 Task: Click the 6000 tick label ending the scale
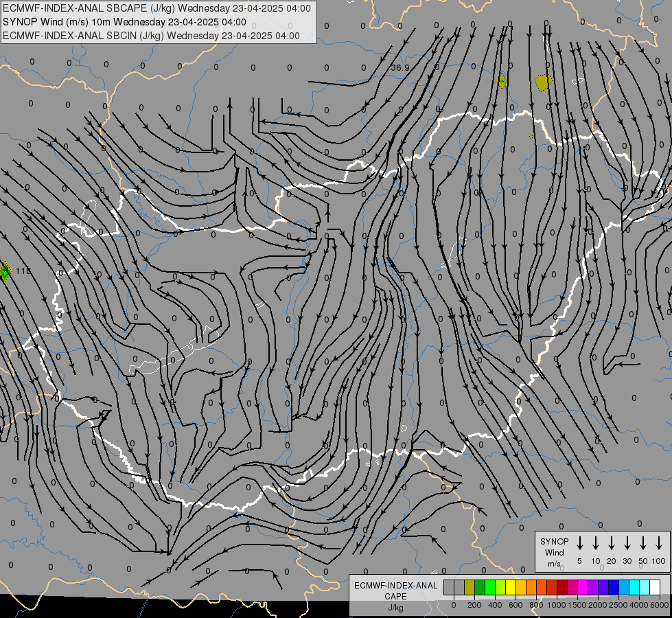click(x=660, y=605)
